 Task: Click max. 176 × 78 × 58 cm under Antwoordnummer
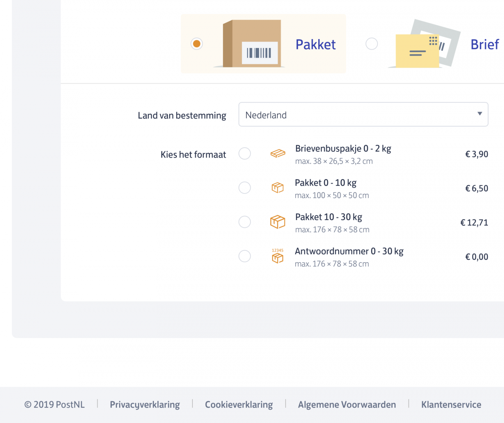tap(332, 264)
